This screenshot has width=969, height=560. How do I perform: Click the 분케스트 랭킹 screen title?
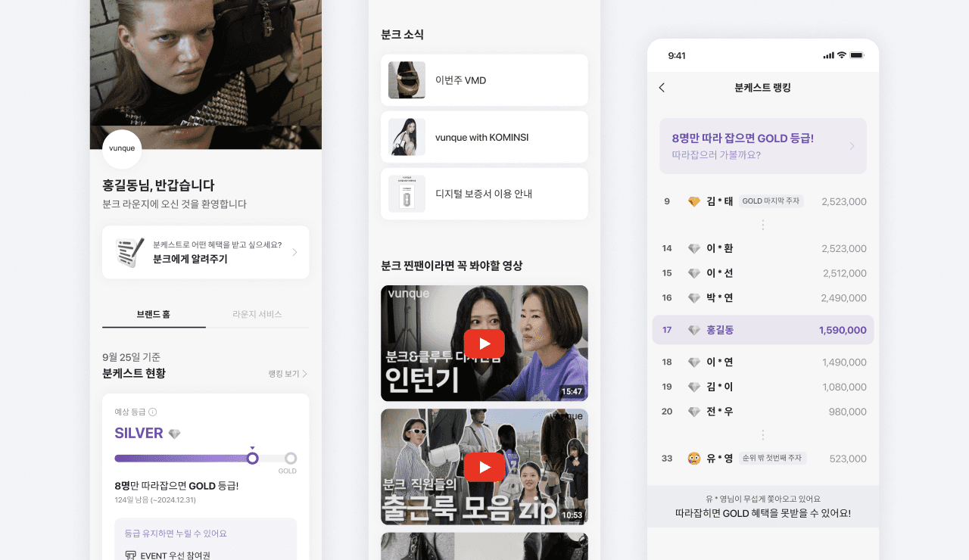pyautogui.click(x=763, y=88)
